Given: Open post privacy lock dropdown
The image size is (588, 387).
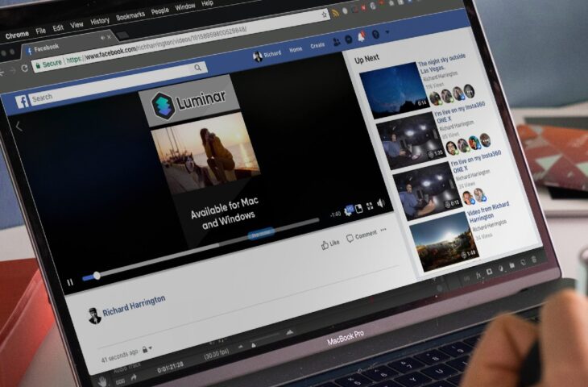Looking at the screenshot, I should (x=147, y=349).
